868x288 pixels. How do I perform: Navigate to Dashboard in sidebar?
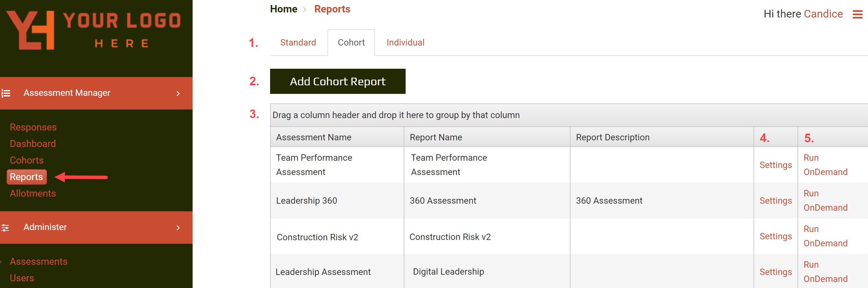click(33, 144)
